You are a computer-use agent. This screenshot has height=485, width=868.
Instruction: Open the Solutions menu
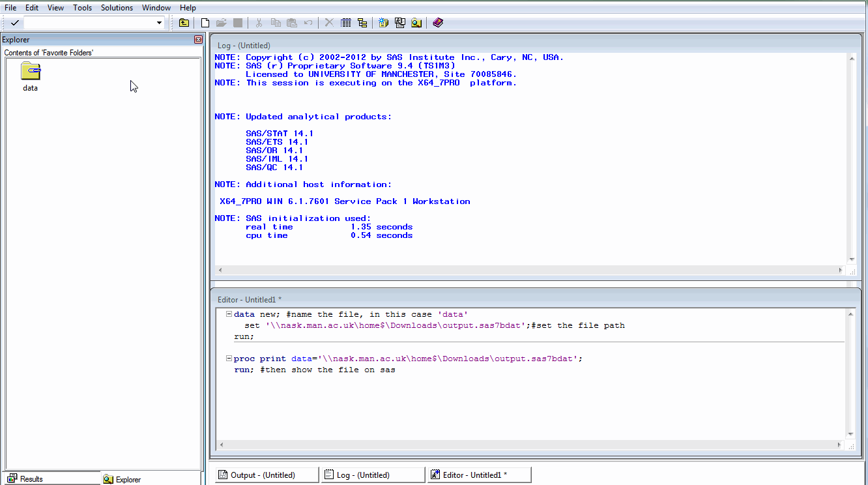tap(117, 7)
